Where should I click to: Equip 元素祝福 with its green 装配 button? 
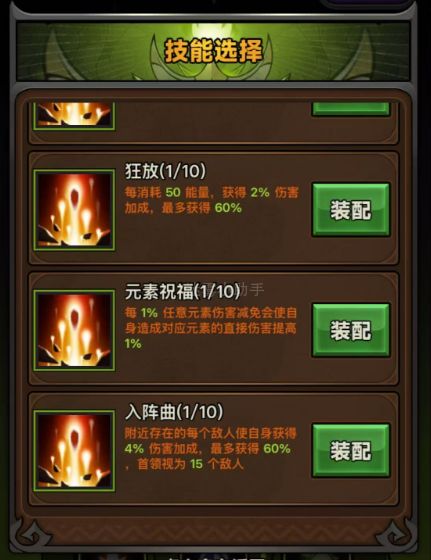(x=351, y=330)
